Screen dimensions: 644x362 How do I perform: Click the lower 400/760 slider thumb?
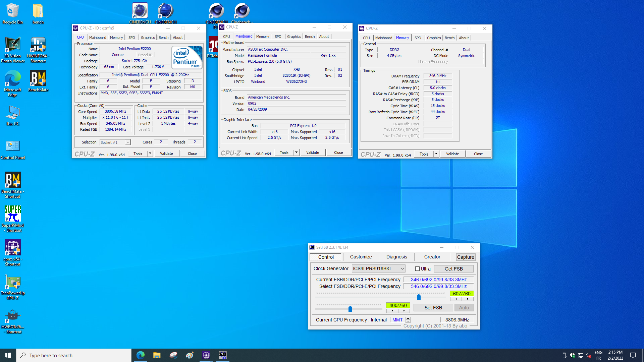point(350,309)
